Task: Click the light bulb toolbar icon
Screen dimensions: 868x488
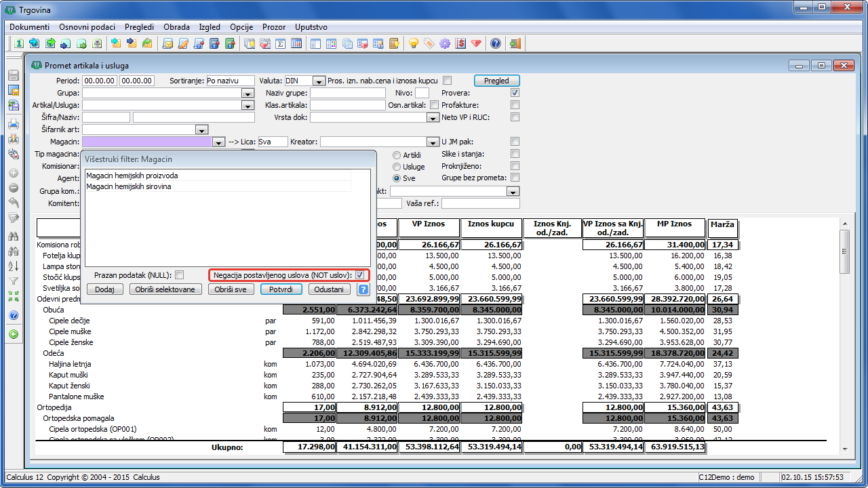Action: click(x=413, y=44)
